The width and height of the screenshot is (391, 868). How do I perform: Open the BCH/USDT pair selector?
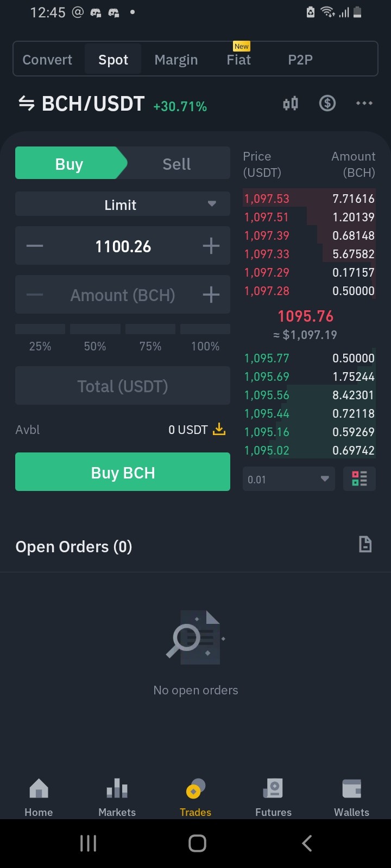93,104
